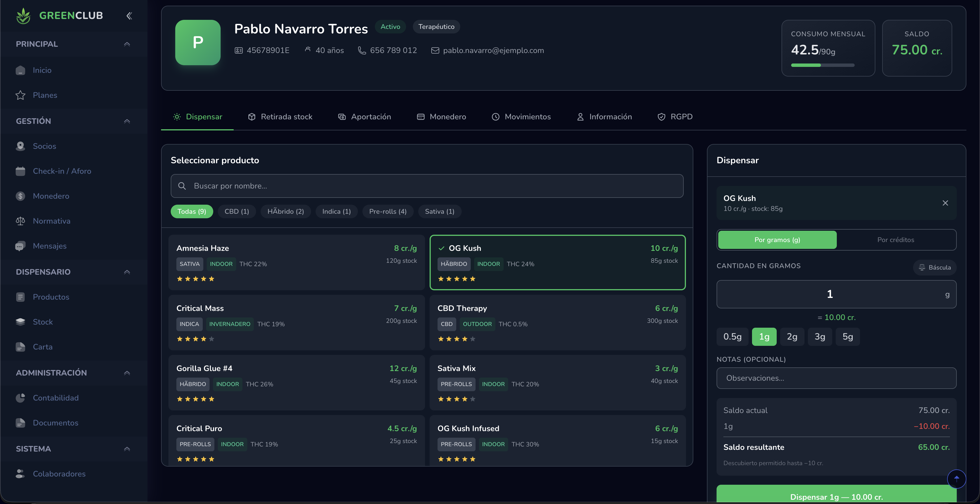The height and width of the screenshot is (504, 980).
Task: Collapse the ADMINISTRACIÓN sidebar section
Action: (127, 373)
